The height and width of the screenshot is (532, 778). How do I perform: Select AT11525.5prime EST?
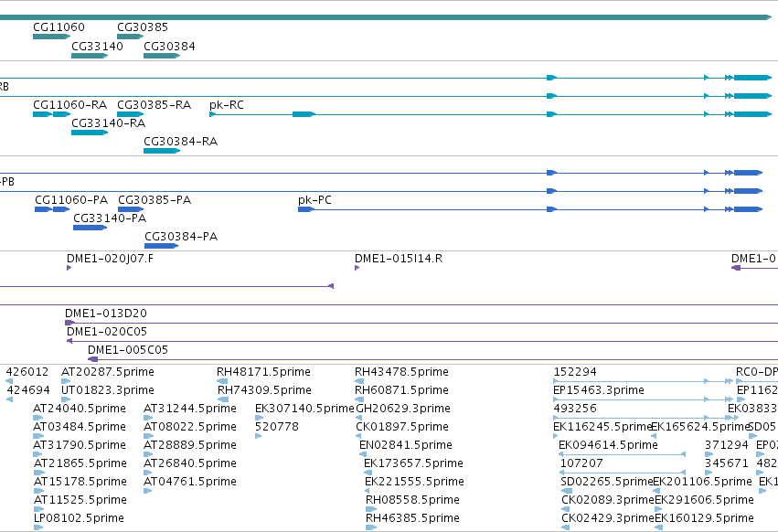click(x=38, y=509)
